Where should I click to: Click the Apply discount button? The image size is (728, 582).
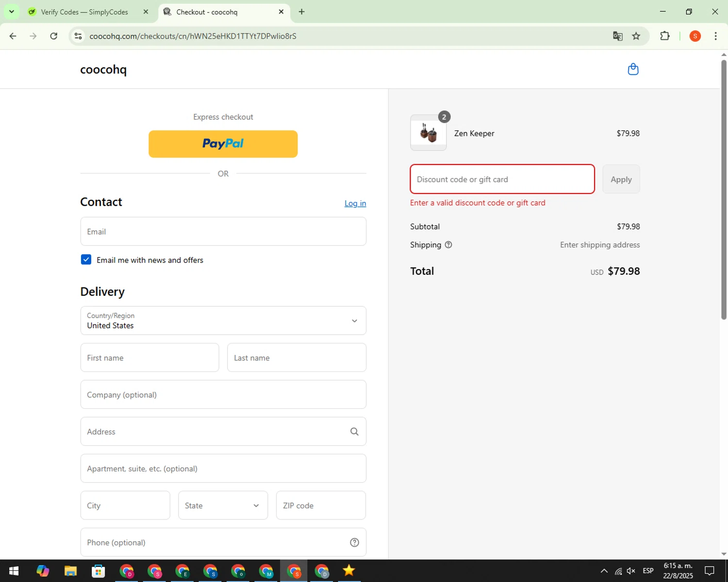(x=621, y=179)
